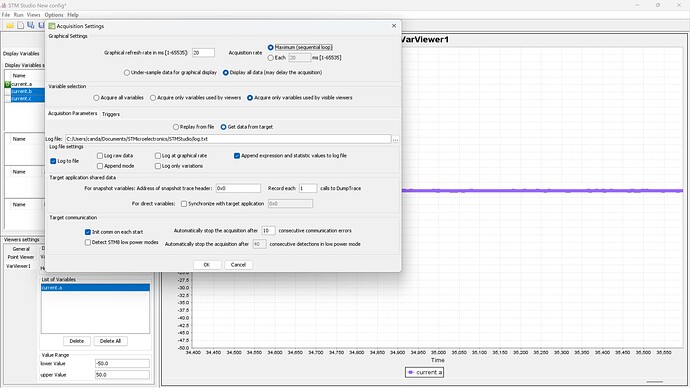Open the Help menu
690x388 pixels.
click(x=73, y=15)
